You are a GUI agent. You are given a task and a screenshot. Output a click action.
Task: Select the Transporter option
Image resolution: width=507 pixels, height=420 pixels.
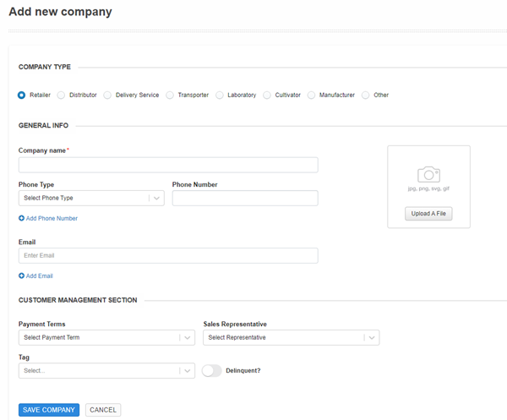170,95
